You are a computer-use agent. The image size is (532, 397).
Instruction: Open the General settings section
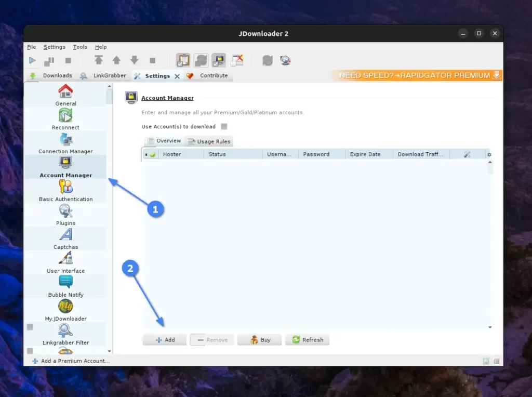(x=65, y=95)
